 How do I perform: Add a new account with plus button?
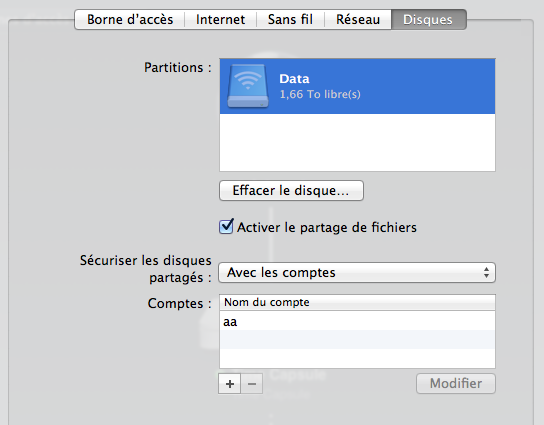pos(229,384)
